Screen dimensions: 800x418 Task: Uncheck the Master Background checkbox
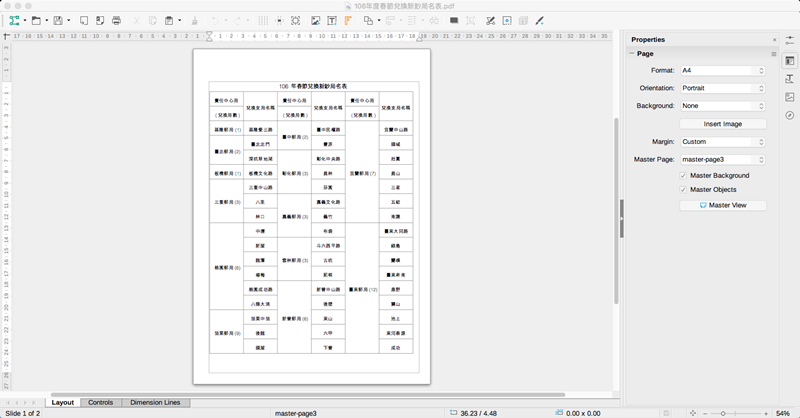[x=683, y=175]
